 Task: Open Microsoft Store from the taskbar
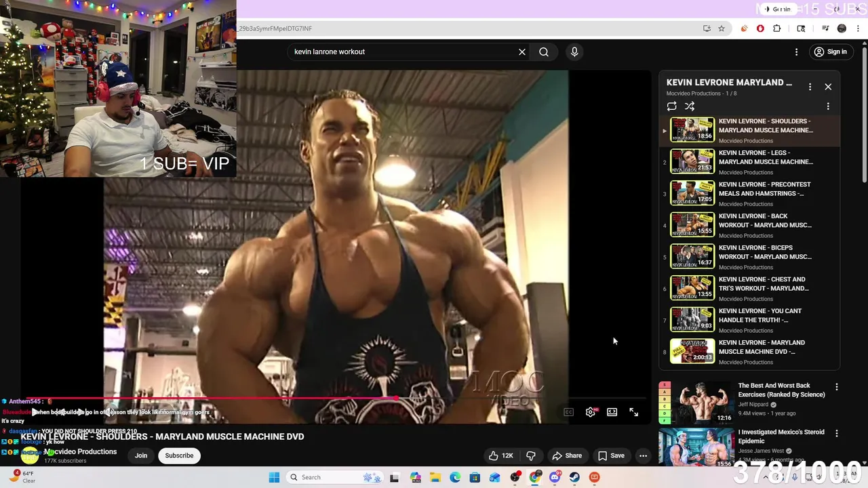coord(475,477)
